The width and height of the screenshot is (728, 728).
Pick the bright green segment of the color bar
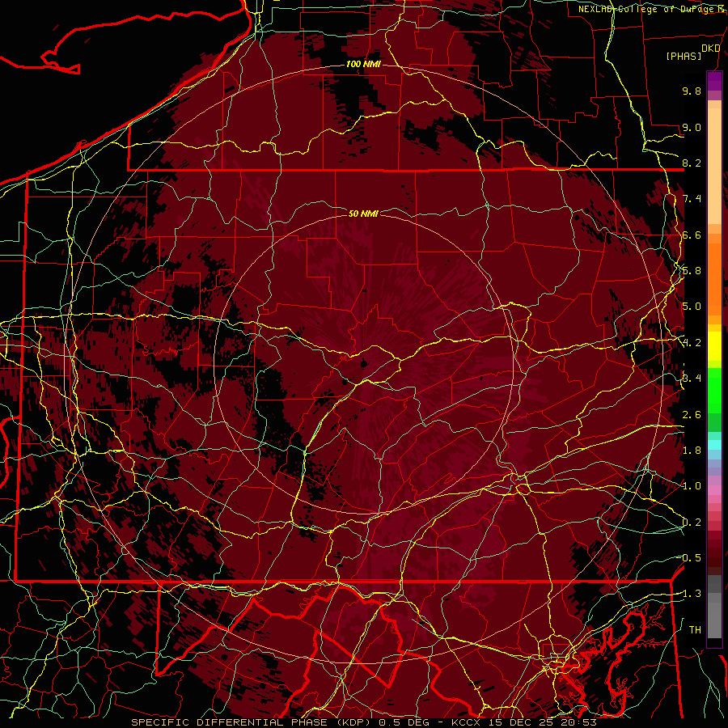click(x=714, y=390)
